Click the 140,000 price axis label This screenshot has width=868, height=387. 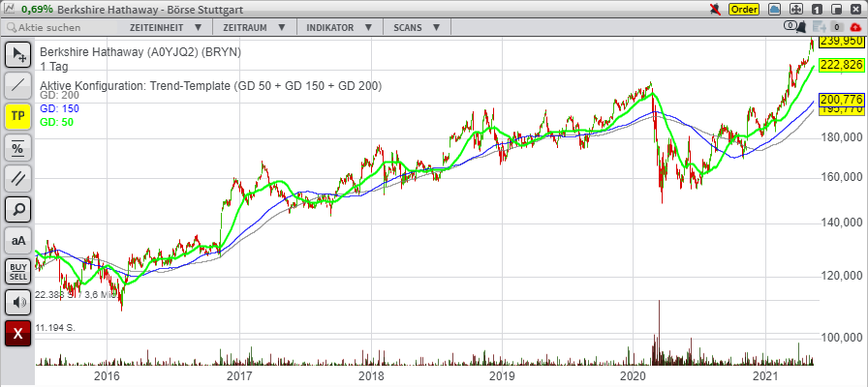tap(840, 223)
